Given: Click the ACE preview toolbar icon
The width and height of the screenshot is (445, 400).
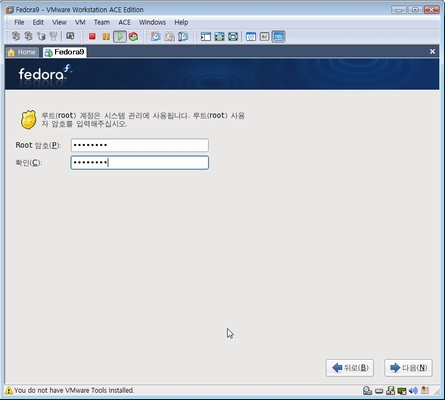Looking at the screenshot, I should (70, 36).
